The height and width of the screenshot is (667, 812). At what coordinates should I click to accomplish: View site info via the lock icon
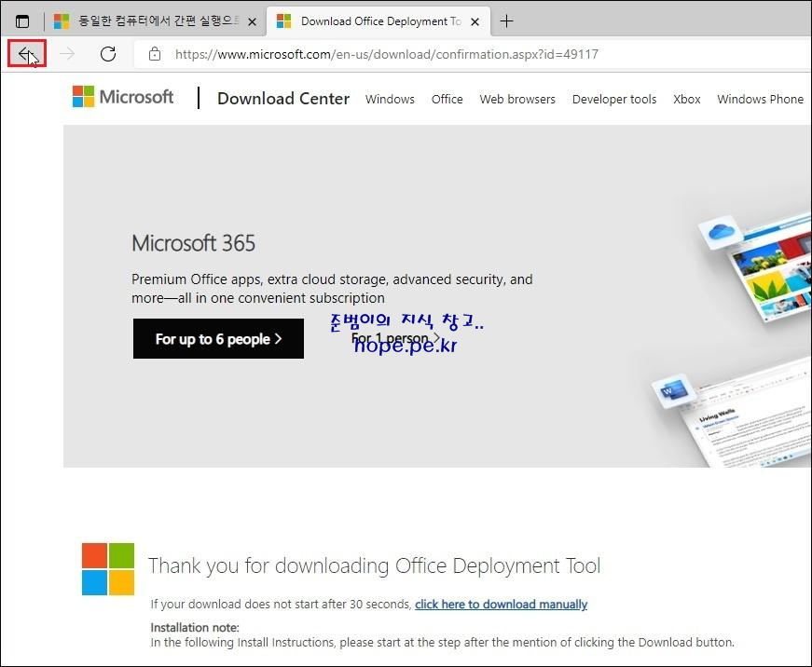coord(155,54)
